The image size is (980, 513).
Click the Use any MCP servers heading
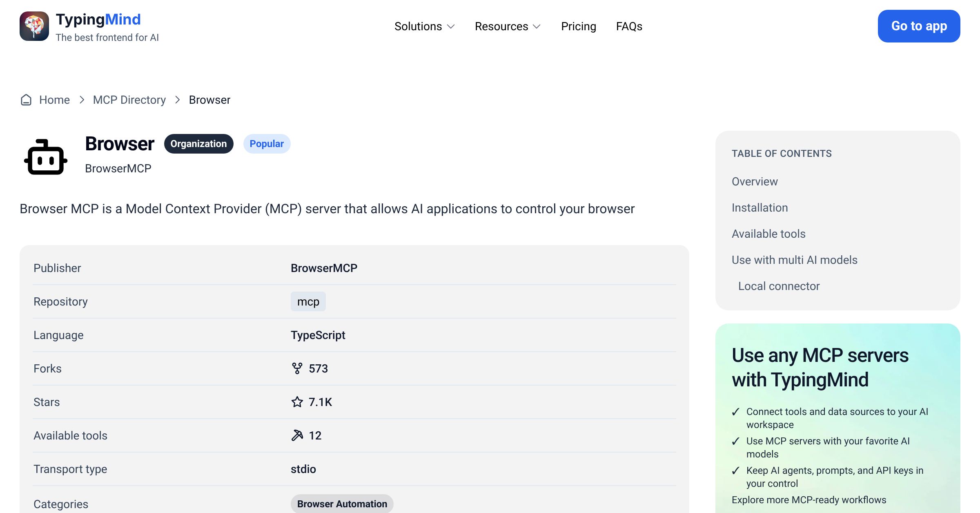tap(820, 367)
